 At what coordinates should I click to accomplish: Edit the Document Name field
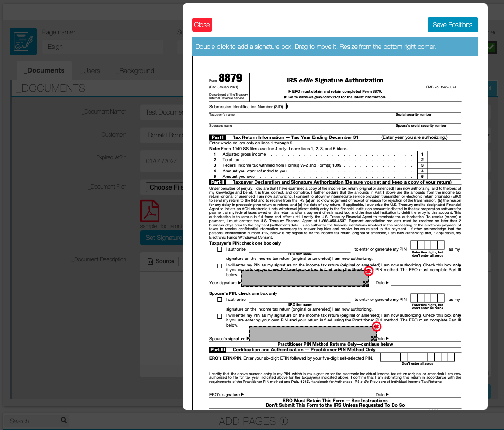tap(162, 112)
